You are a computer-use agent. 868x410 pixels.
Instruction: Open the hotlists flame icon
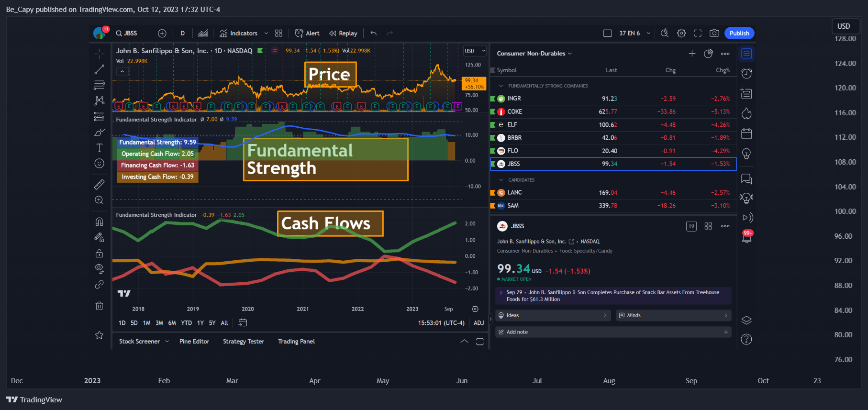pos(746,113)
